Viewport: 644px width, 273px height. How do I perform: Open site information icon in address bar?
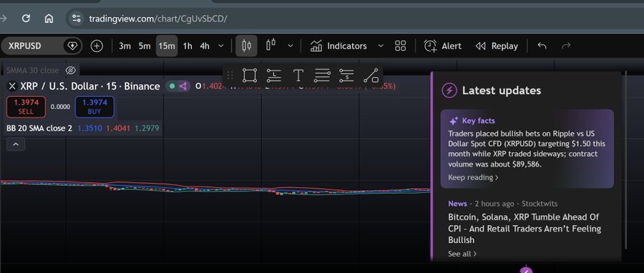tap(77, 19)
